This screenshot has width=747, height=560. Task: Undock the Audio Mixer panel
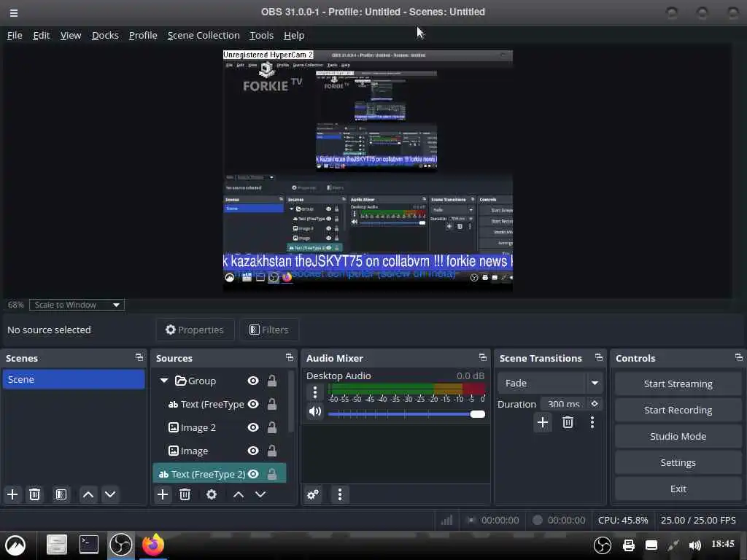point(483,357)
